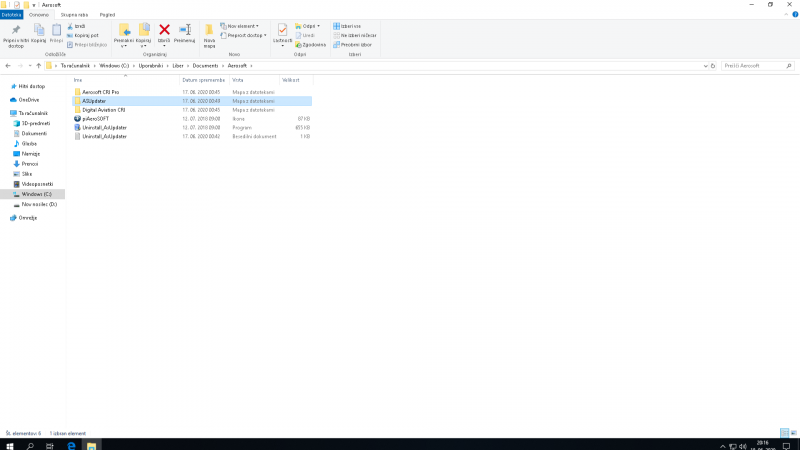
Task: Open the Lastnosti properties icon
Action: coord(282,31)
